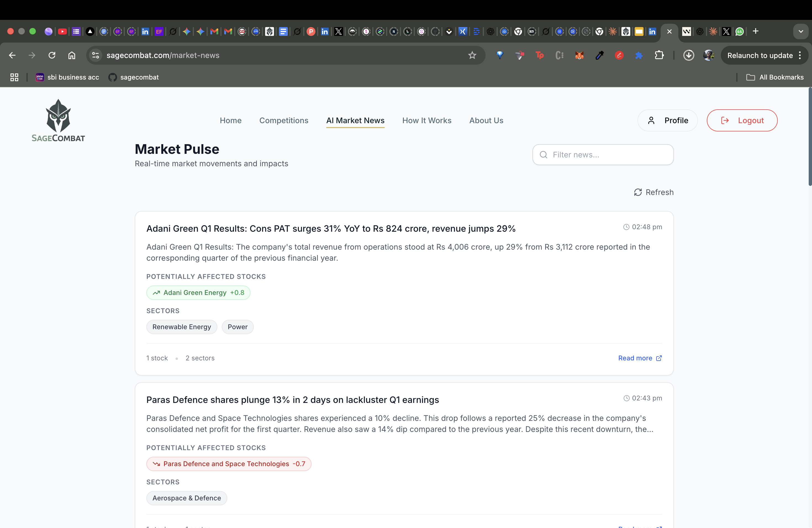Click the browser Downloads icon
Image resolution: width=812 pixels, height=528 pixels.
coord(689,55)
